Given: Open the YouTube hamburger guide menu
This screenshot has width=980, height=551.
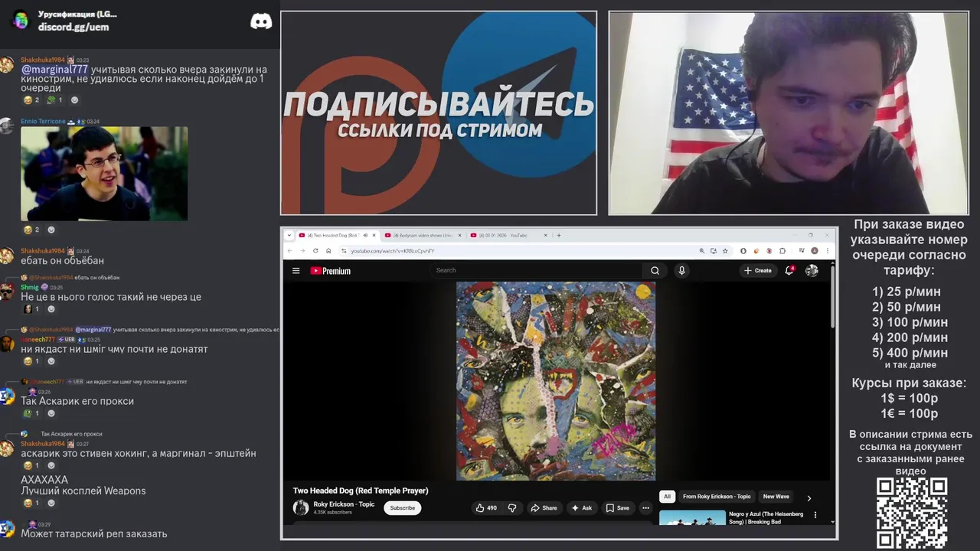Looking at the screenshot, I should click(296, 270).
